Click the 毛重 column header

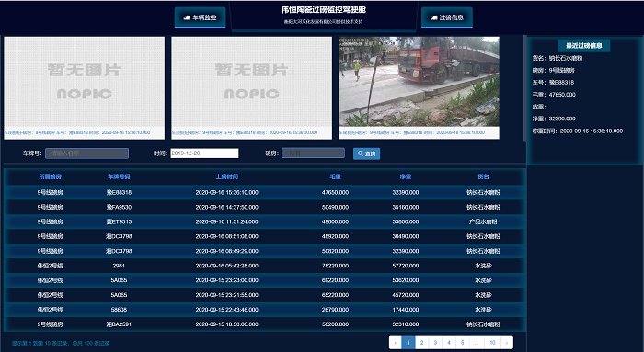click(x=336, y=176)
